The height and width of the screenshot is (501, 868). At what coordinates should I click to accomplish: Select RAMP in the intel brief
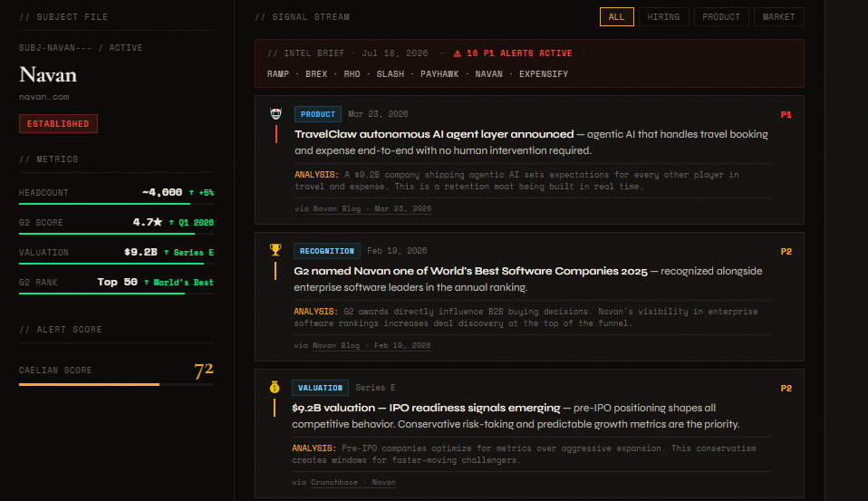pos(278,73)
